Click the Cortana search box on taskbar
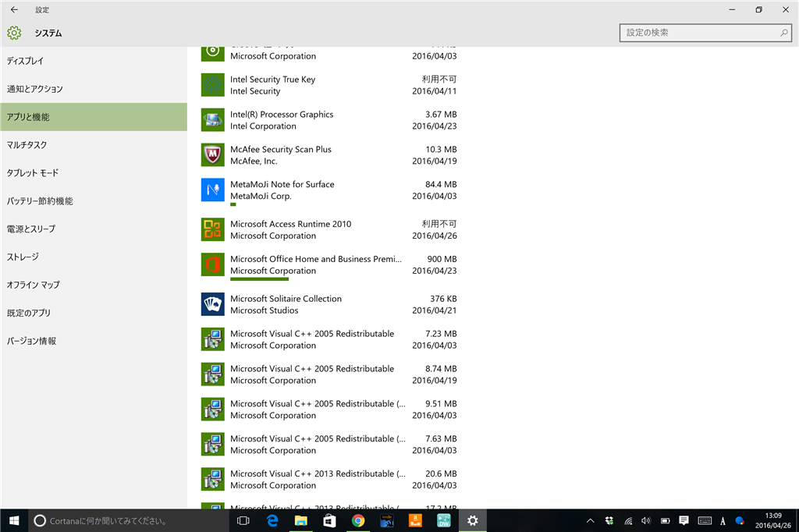Screen dimensions: 799x532 [x=129, y=521]
